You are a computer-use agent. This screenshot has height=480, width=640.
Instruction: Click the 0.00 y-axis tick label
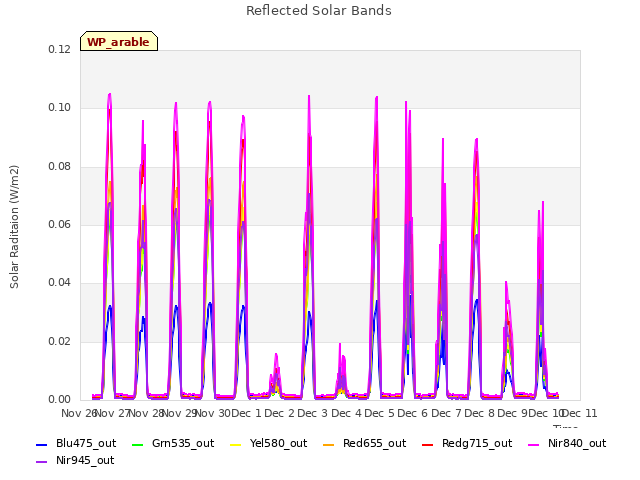60,400
